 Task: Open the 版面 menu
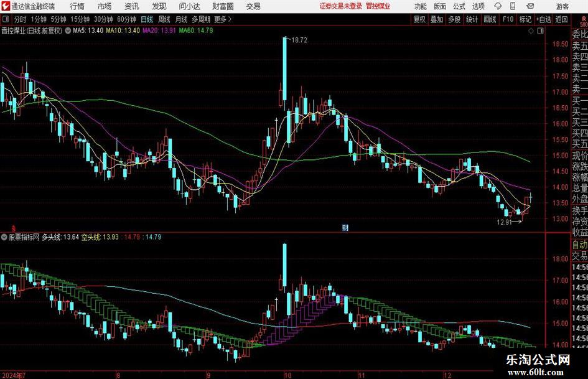click(x=440, y=6)
